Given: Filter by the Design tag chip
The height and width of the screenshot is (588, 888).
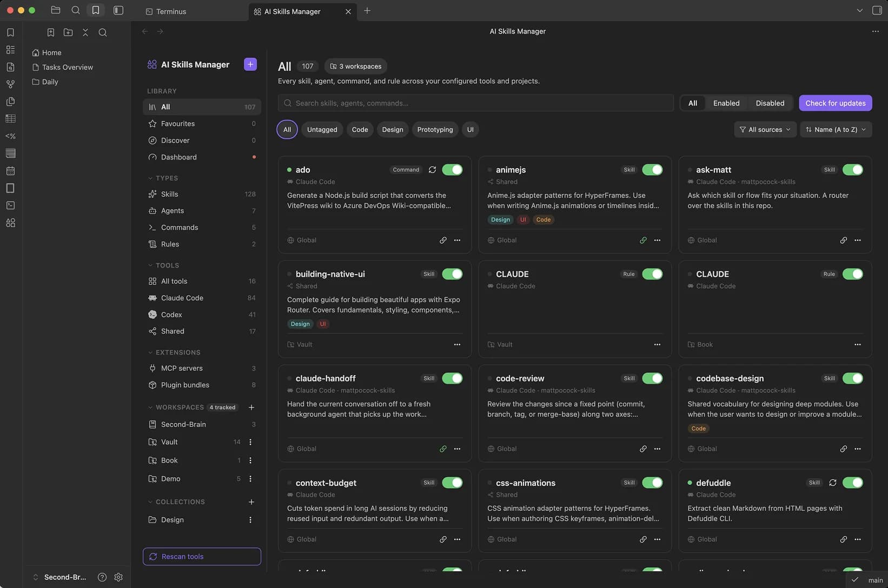Looking at the screenshot, I should pyautogui.click(x=393, y=130).
